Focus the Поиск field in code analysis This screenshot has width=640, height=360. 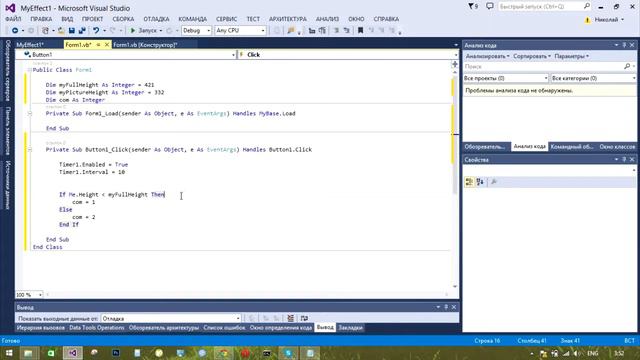coord(549,66)
